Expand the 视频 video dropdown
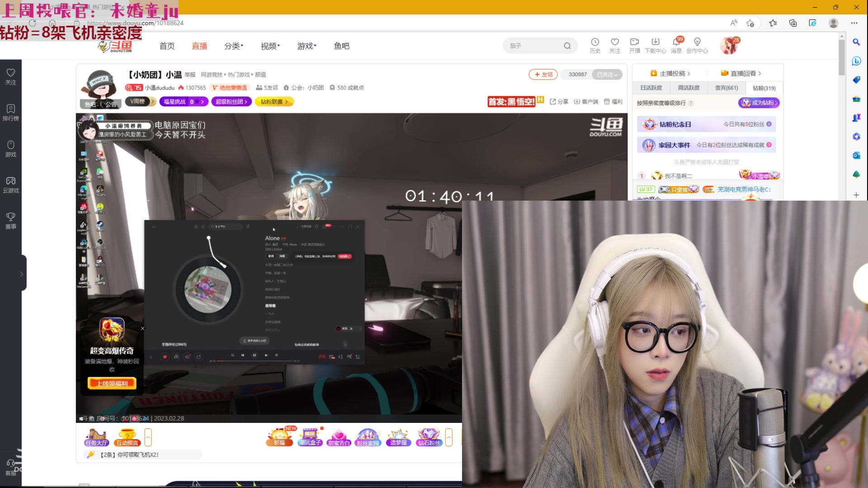Viewport: 868px width, 488px height. point(269,46)
